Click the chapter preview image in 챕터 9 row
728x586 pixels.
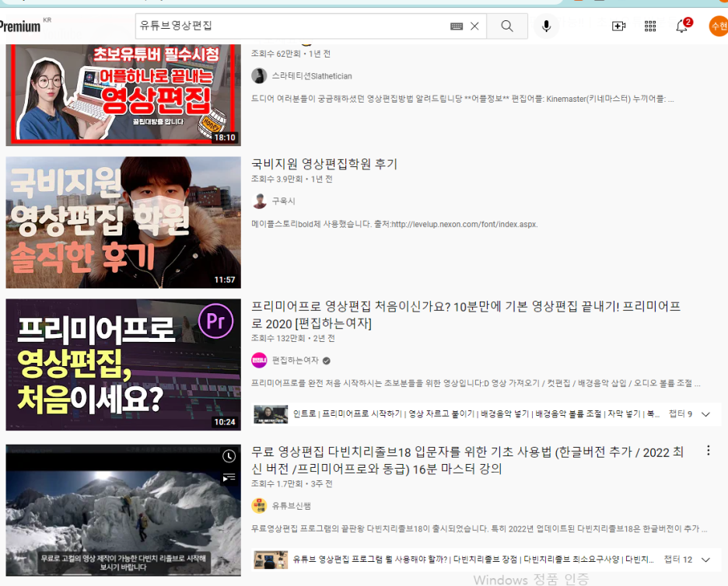pyautogui.click(x=271, y=414)
